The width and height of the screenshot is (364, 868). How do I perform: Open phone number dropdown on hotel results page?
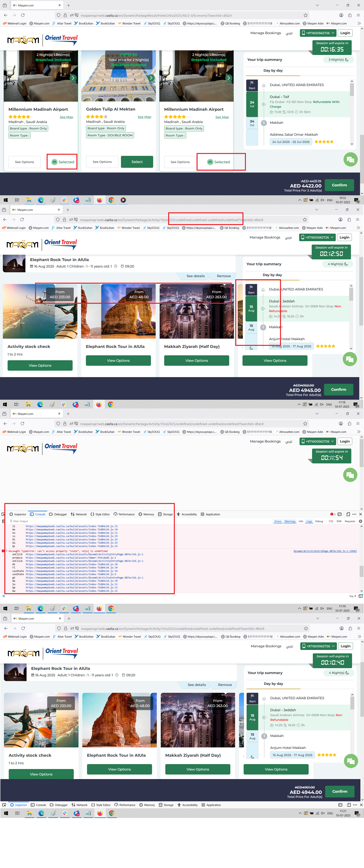[x=318, y=33]
